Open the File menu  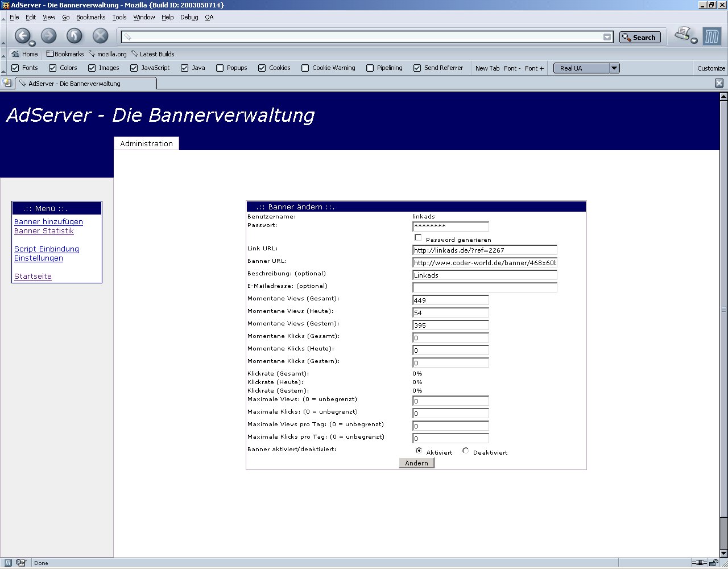click(14, 17)
